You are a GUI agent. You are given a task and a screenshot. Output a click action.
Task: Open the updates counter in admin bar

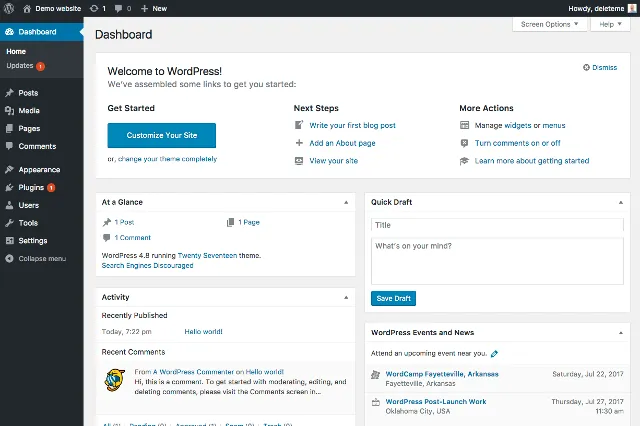(98, 9)
